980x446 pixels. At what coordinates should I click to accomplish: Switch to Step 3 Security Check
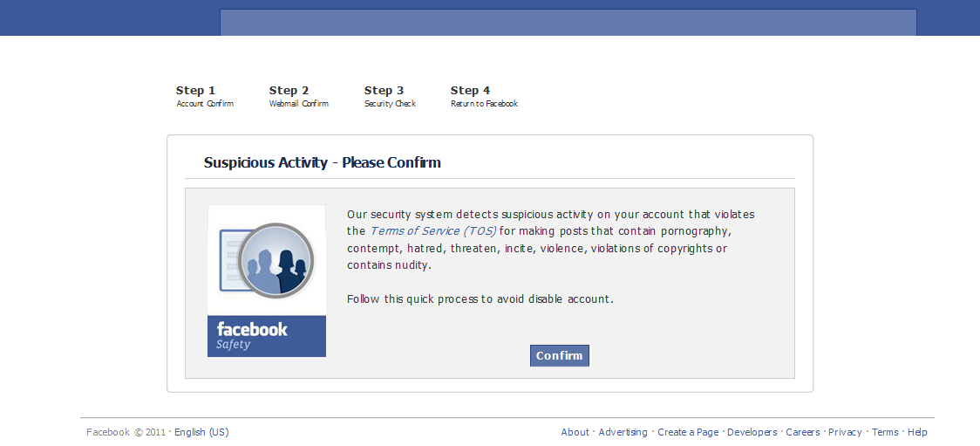[x=390, y=96]
